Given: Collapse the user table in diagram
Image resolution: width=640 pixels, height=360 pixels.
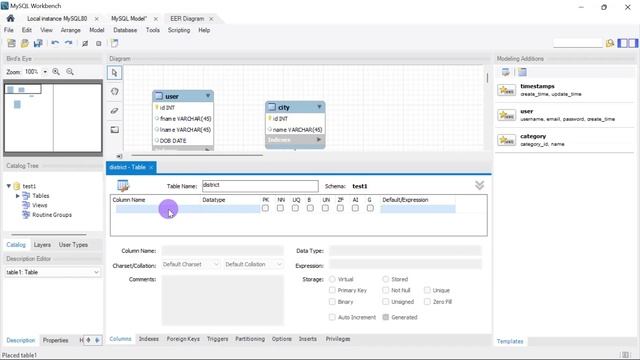Looking at the screenshot, I should [208, 96].
